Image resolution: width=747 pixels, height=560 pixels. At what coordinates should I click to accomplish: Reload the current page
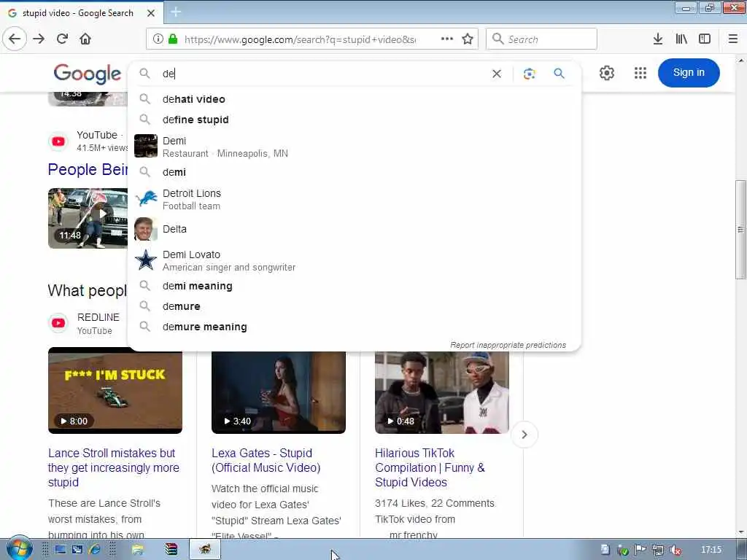point(62,39)
